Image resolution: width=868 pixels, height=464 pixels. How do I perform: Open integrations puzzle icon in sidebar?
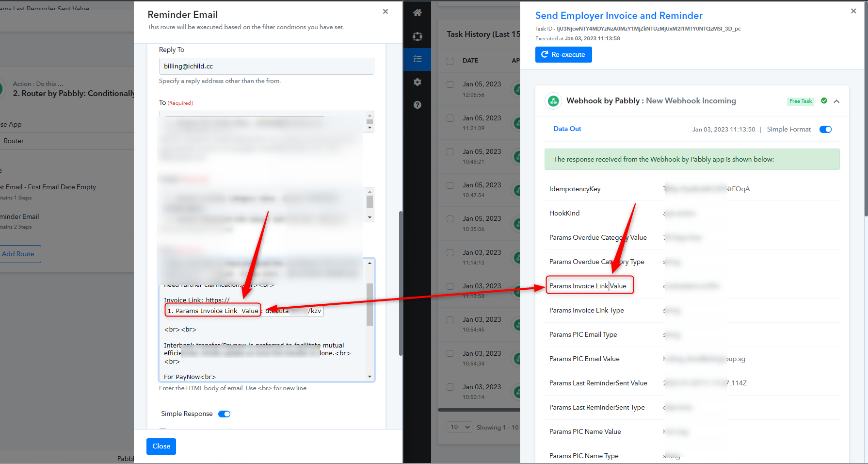tap(417, 36)
